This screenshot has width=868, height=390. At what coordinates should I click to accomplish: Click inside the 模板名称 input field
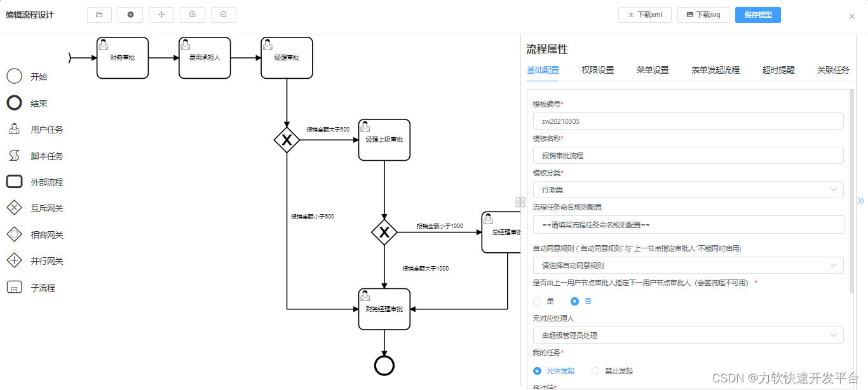point(688,155)
